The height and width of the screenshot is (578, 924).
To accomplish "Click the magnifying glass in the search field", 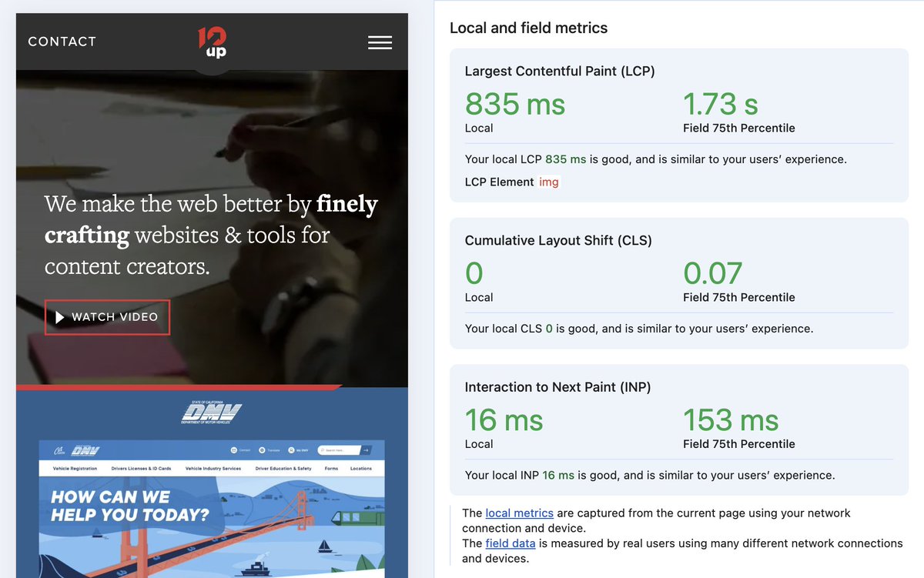I will 322,449.
